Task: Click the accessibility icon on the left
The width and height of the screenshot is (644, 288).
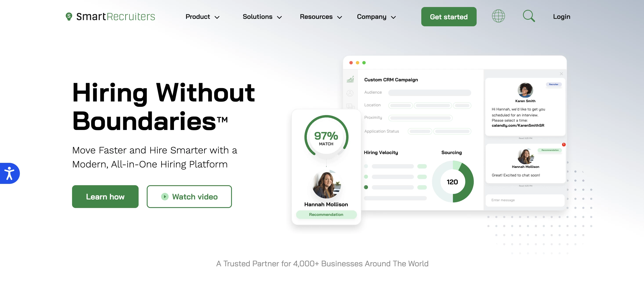Action: coord(9,172)
